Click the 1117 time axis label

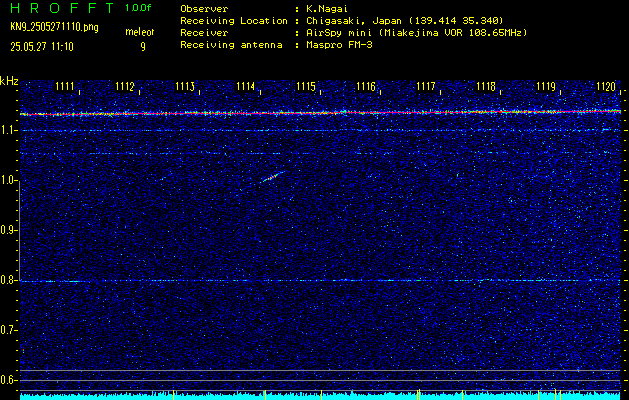coord(426,86)
